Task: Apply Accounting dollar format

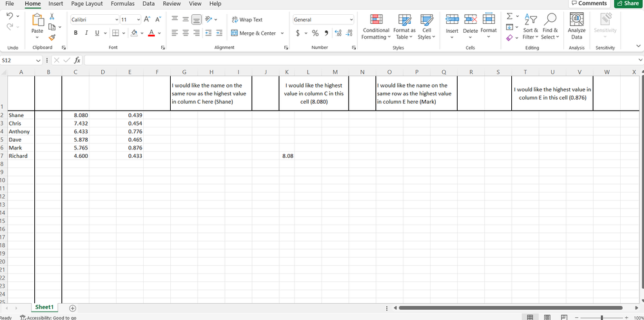Action: [298, 33]
